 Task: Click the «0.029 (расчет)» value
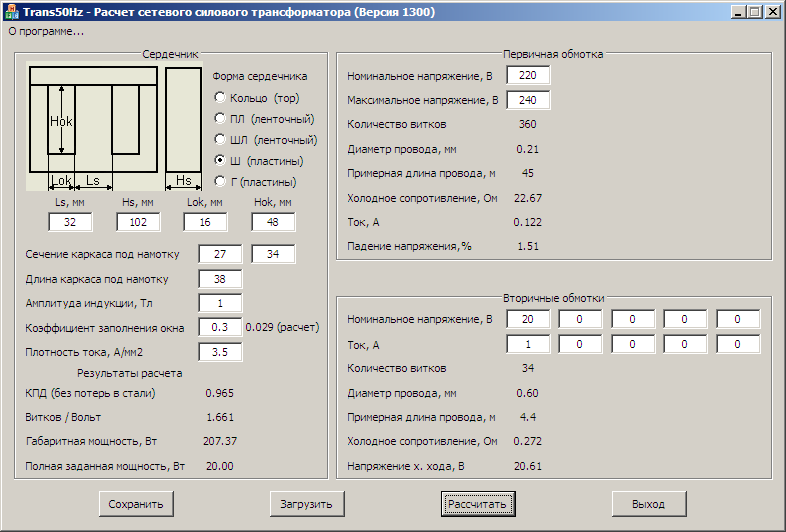pos(282,327)
